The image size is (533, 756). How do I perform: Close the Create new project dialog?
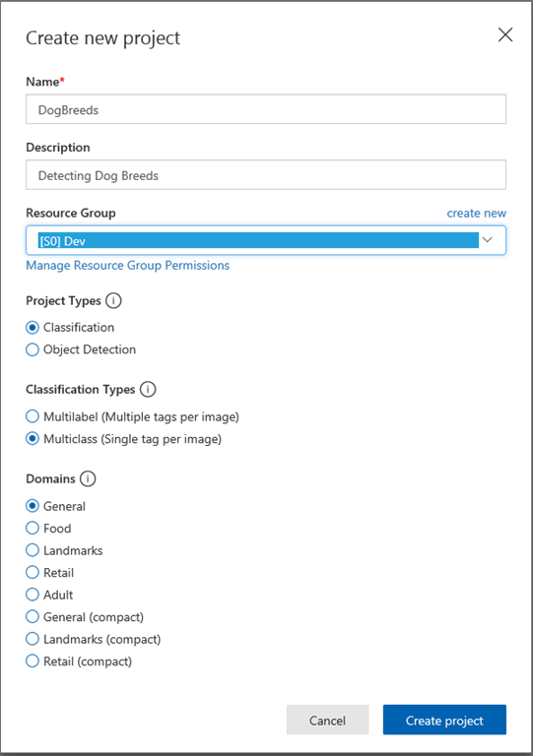click(x=505, y=34)
